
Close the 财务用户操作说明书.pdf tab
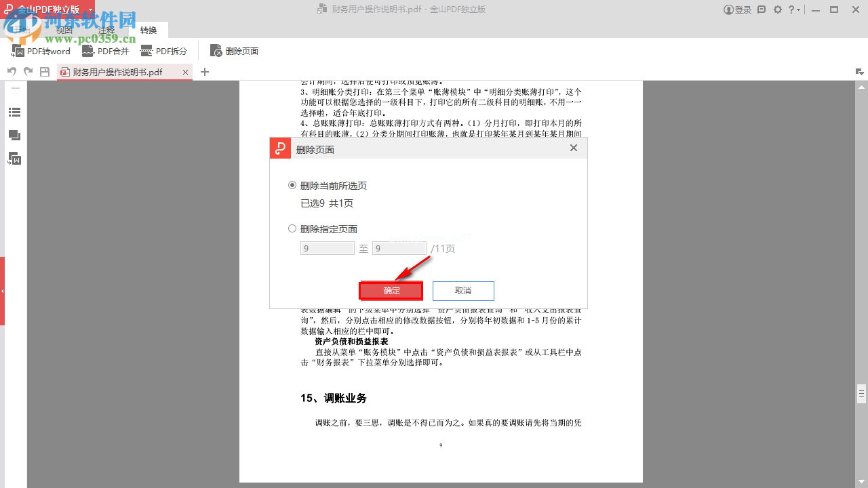pos(185,72)
